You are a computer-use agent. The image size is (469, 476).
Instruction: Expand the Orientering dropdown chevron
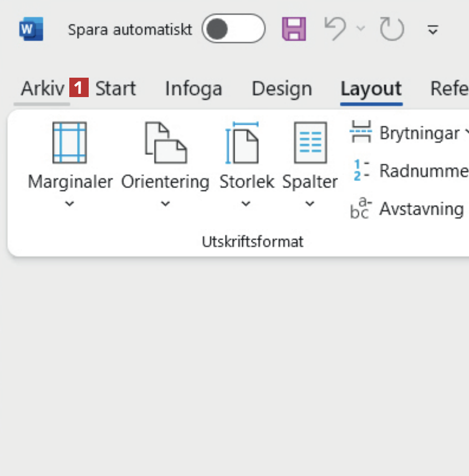pos(165,204)
